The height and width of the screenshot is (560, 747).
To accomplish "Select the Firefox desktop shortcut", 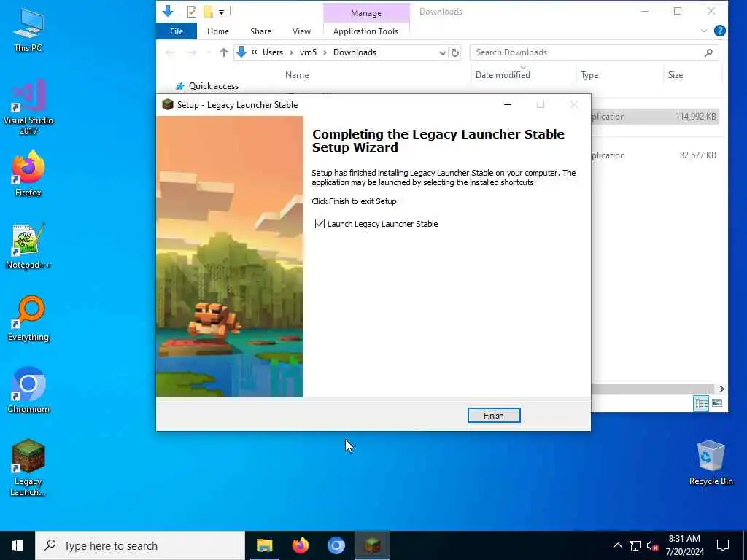I will click(x=28, y=174).
